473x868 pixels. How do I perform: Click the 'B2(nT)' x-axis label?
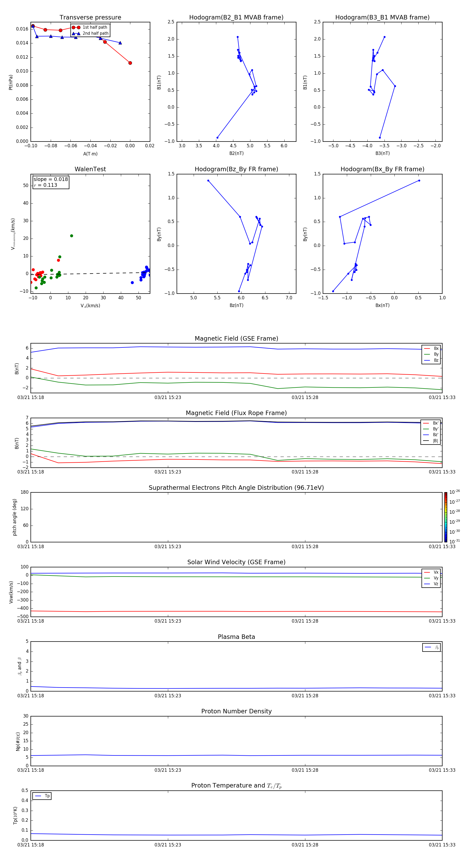pos(236,153)
